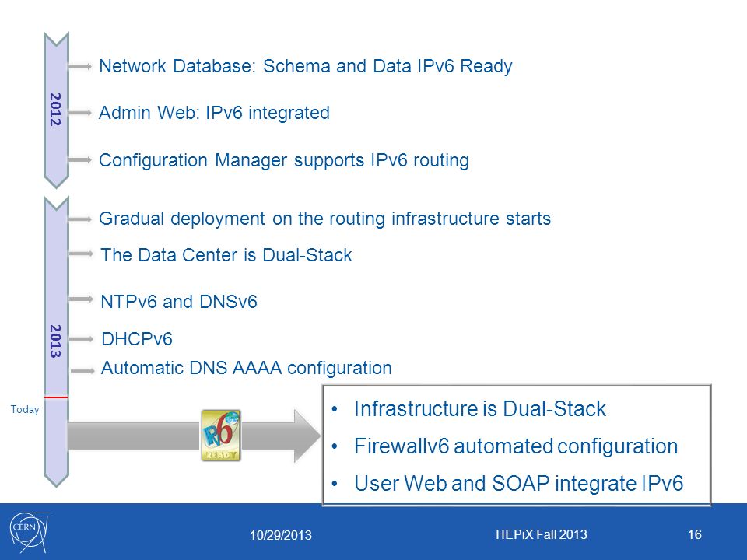Select 'Configuration Manager supports IPv6 routing' text

(x=284, y=160)
